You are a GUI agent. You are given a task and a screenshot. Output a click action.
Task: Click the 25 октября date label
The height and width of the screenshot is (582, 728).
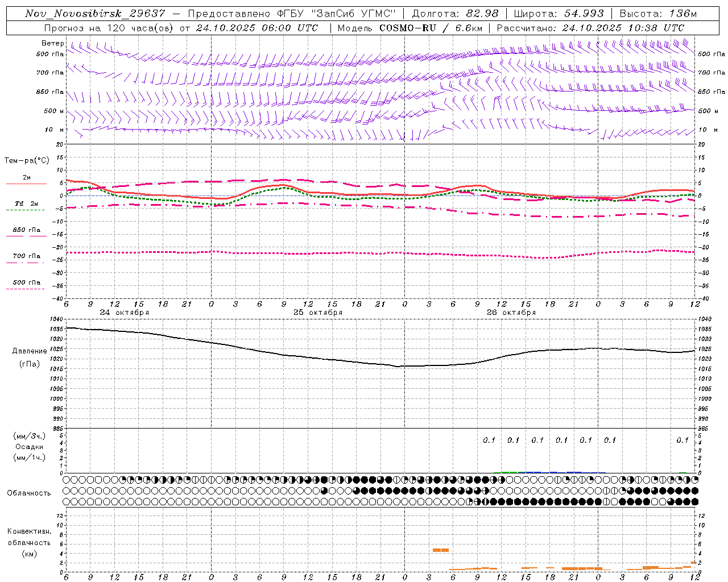point(318,313)
